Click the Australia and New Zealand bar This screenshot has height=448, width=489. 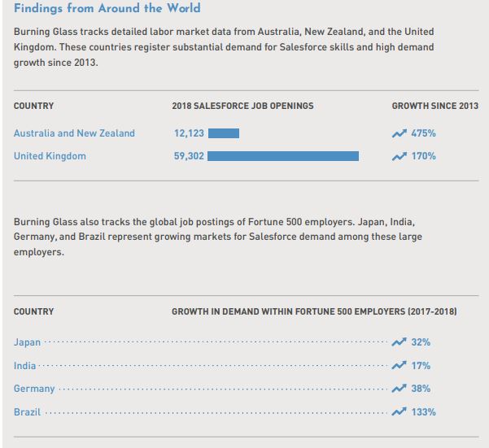tap(224, 133)
